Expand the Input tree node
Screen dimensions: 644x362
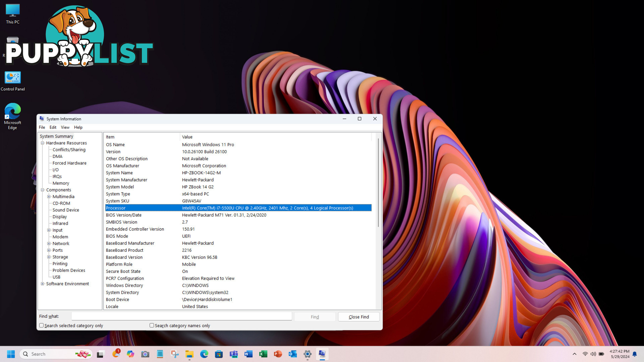coord(49,230)
